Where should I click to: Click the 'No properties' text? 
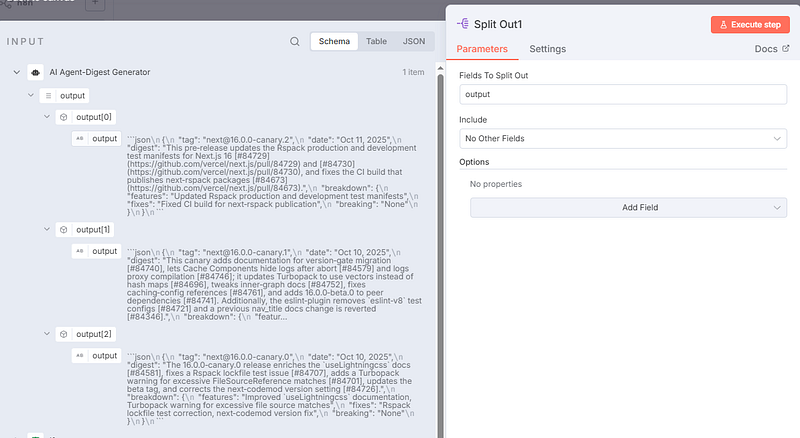click(496, 184)
